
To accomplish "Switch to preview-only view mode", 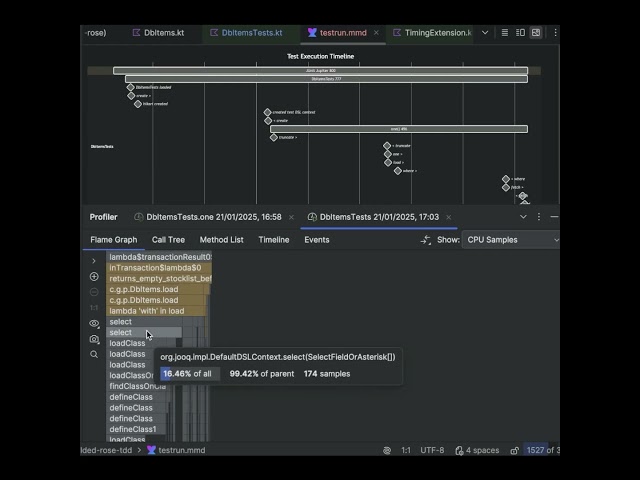I will pos(536,33).
